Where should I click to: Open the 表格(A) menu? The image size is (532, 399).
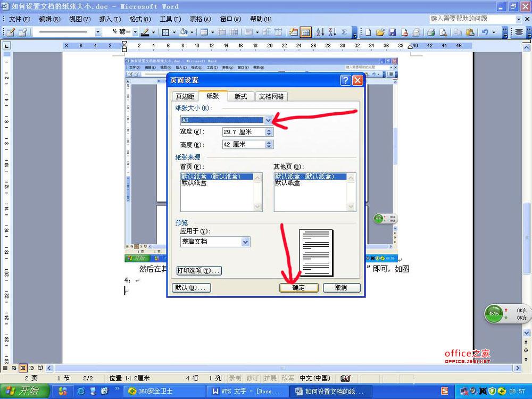200,19
